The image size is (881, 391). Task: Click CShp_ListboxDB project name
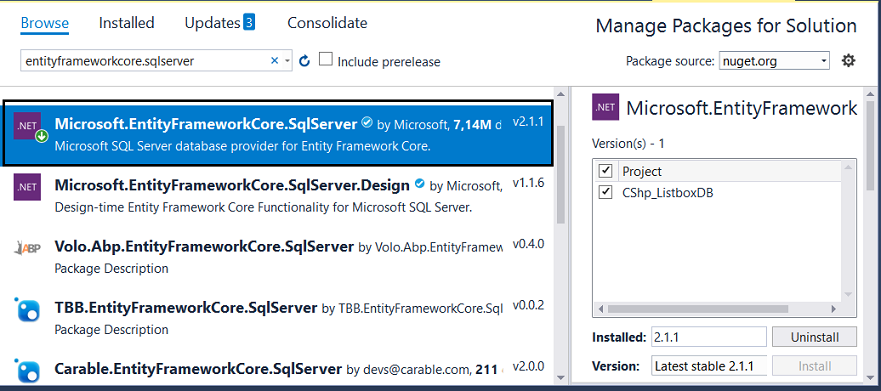tap(668, 193)
